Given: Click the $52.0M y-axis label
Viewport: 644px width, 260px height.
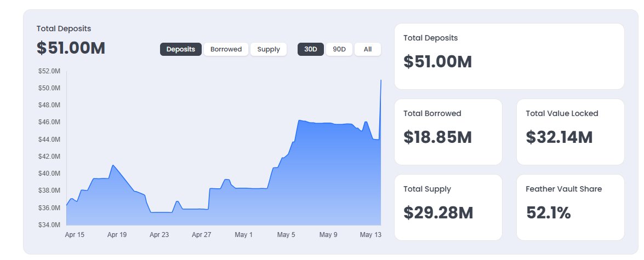Looking at the screenshot, I should (49, 71).
